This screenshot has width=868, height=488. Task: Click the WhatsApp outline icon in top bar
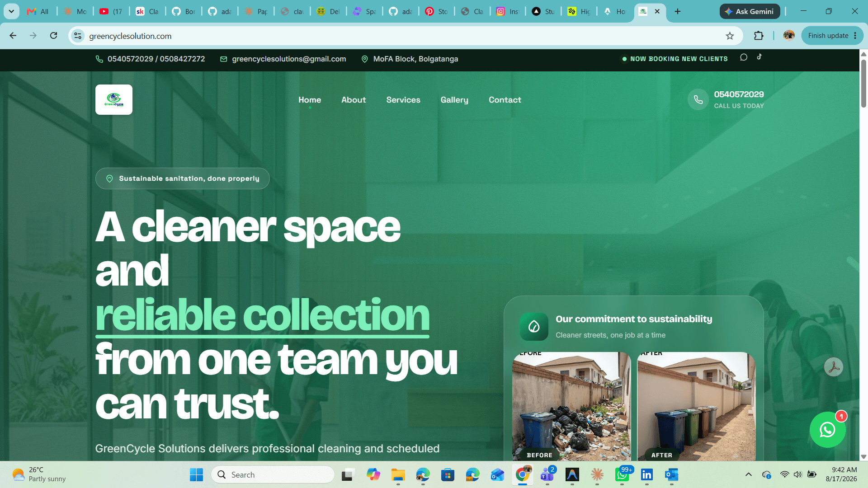[x=744, y=57]
